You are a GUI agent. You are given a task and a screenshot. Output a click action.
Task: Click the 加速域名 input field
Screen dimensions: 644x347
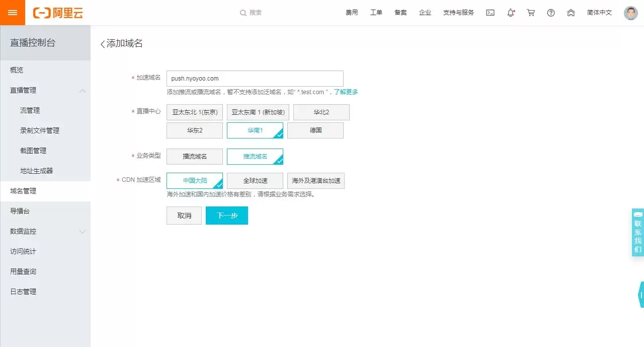coord(255,79)
